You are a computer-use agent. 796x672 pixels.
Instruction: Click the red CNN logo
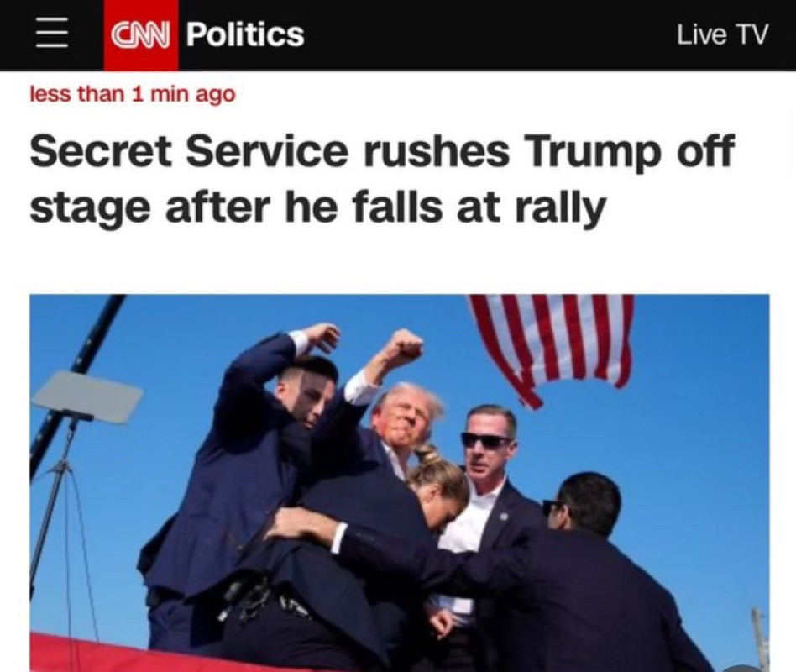141,35
